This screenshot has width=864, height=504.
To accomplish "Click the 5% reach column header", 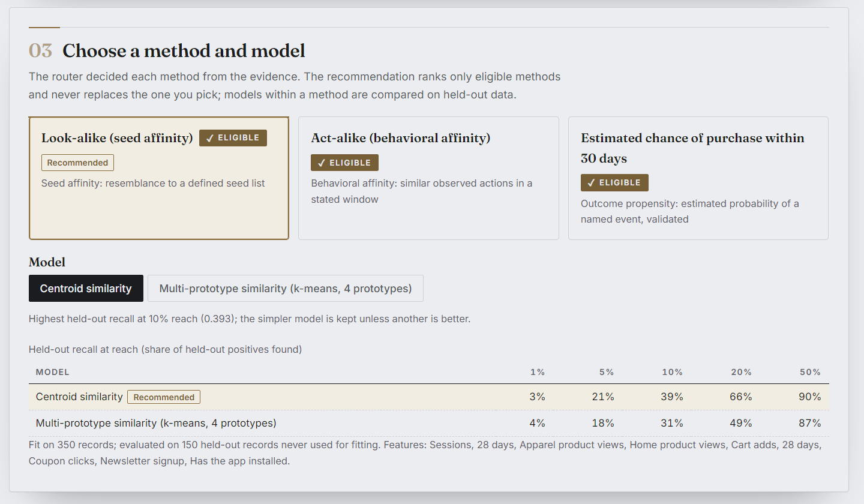I will [x=607, y=372].
